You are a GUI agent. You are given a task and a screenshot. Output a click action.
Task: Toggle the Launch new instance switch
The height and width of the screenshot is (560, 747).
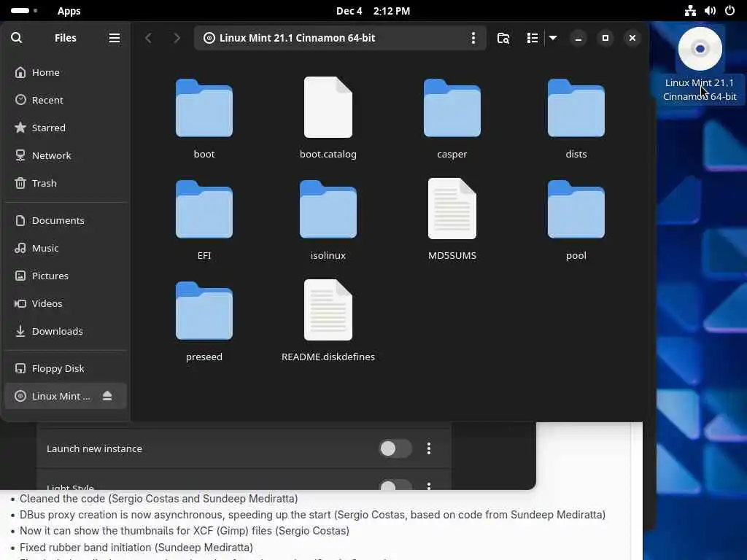click(x=395, y=448)
